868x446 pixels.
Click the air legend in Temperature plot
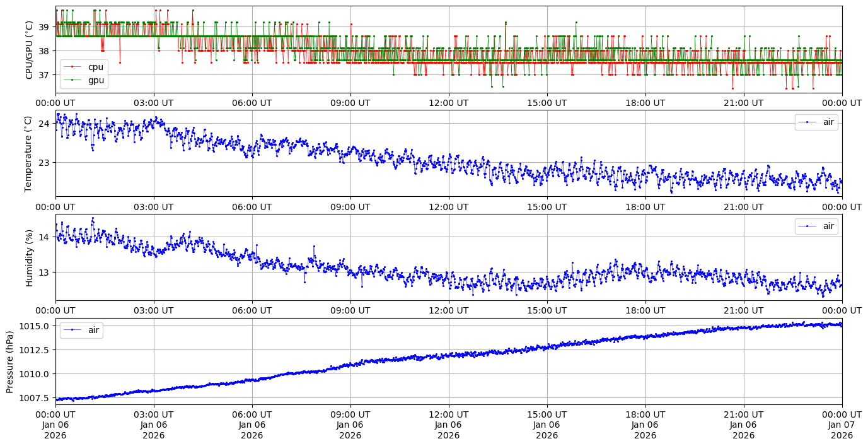(x=816, y=122)
